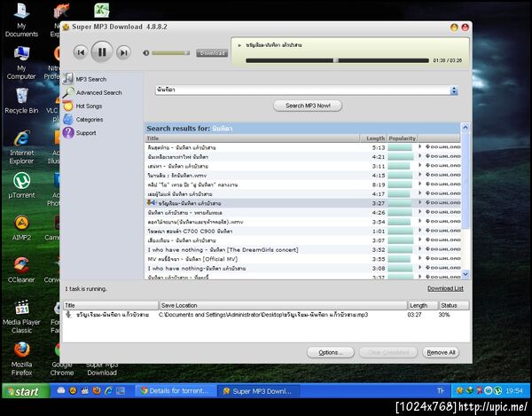The image size is (532, 416).
Task: Open the Categories section
Action: click(x=90, y=120)
